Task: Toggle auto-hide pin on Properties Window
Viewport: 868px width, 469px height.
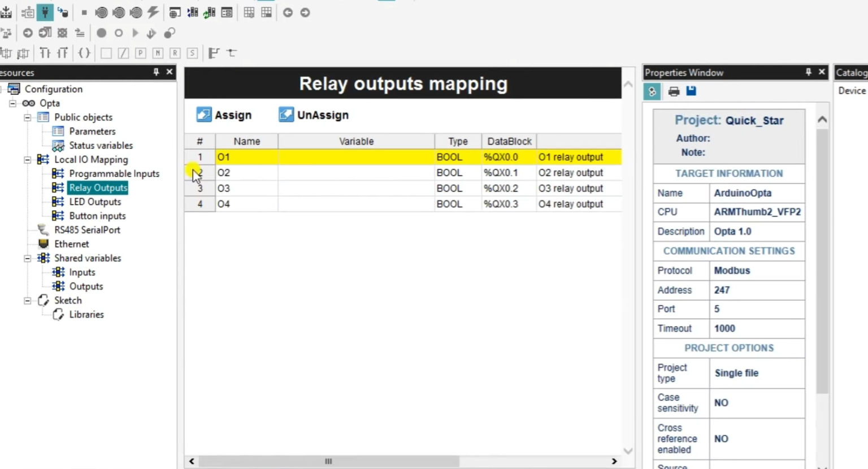Action: click(808, 72)
